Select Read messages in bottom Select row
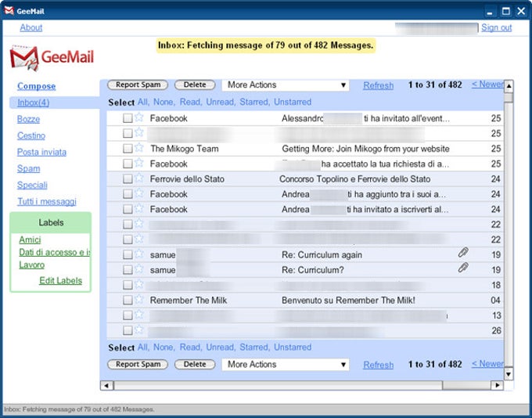This screenshot has width=532, height=418. 190,348
